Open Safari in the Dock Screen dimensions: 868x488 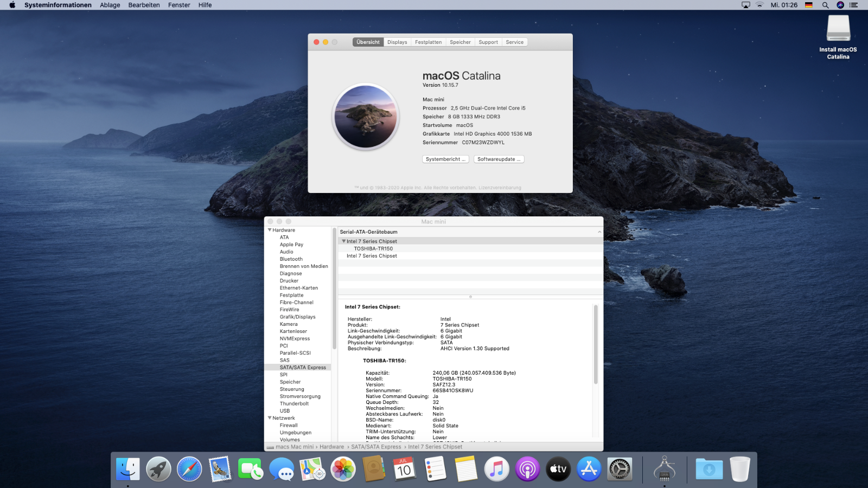(x=189, y=469)
